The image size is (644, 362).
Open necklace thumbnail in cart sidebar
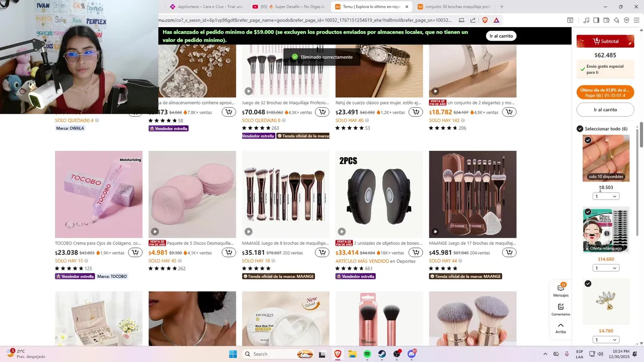pos(606,158)
